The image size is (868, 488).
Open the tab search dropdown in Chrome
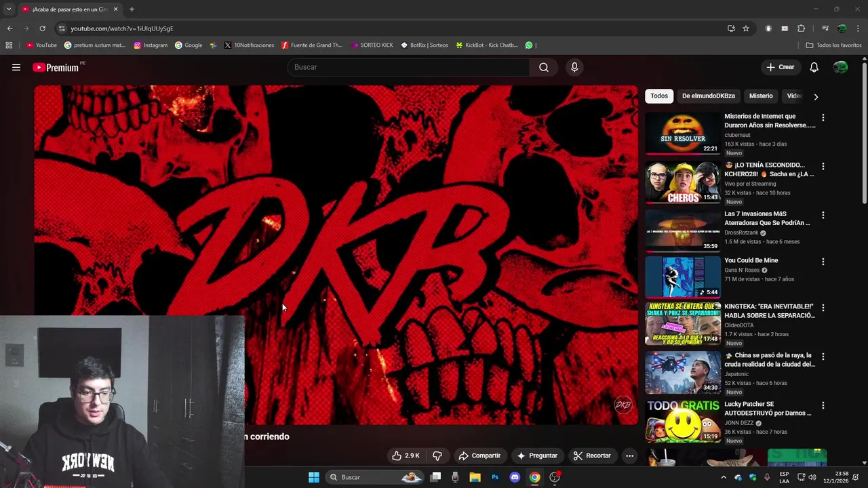8,9
